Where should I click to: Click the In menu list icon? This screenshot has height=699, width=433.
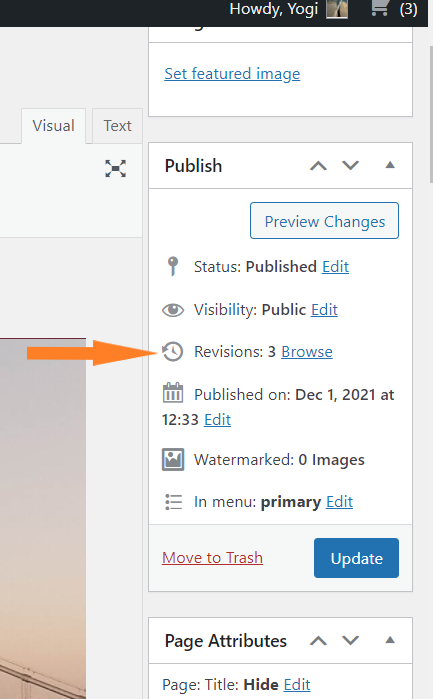(x=173, y=502)
